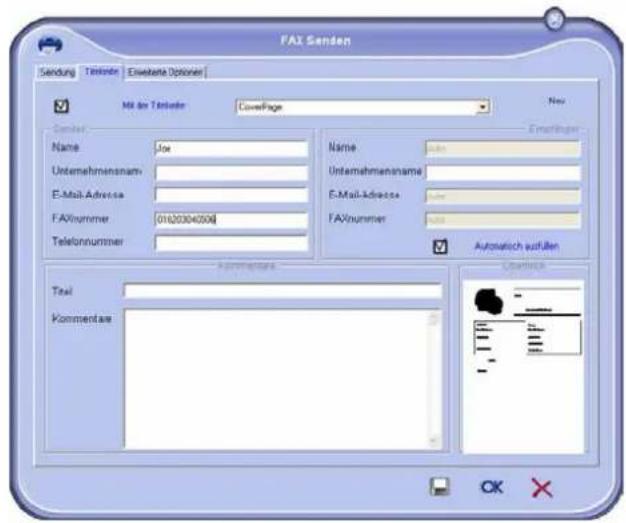Cancel using the red X icon
Viewport: 626px width, 523px height.
point(542,488)
